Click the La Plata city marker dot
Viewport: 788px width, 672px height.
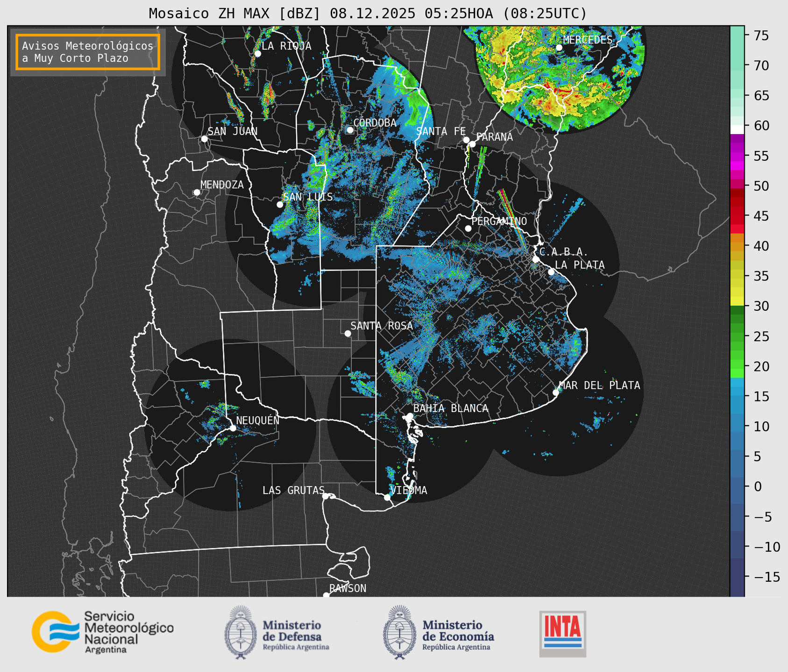551,272
